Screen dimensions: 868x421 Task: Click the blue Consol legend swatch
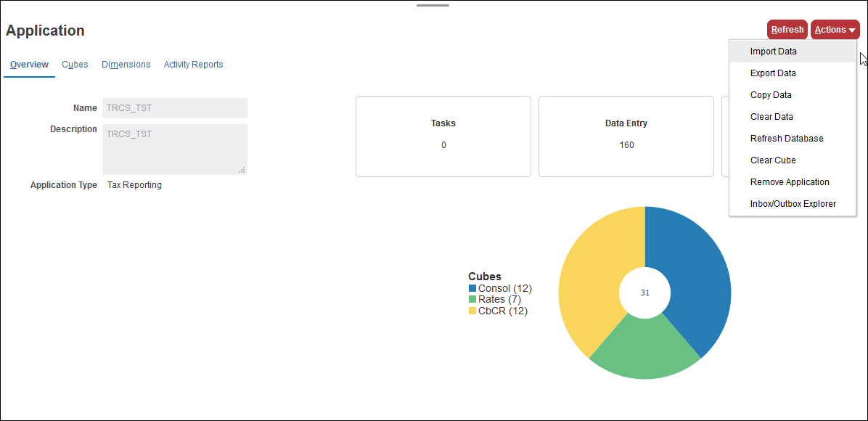click(x=471, y=288)
